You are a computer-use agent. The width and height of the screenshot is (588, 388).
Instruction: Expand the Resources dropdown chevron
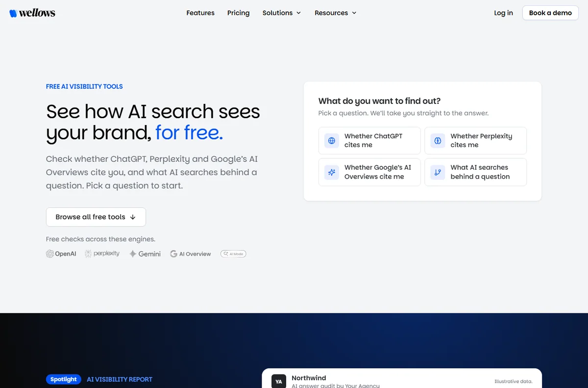click(354, 13)
